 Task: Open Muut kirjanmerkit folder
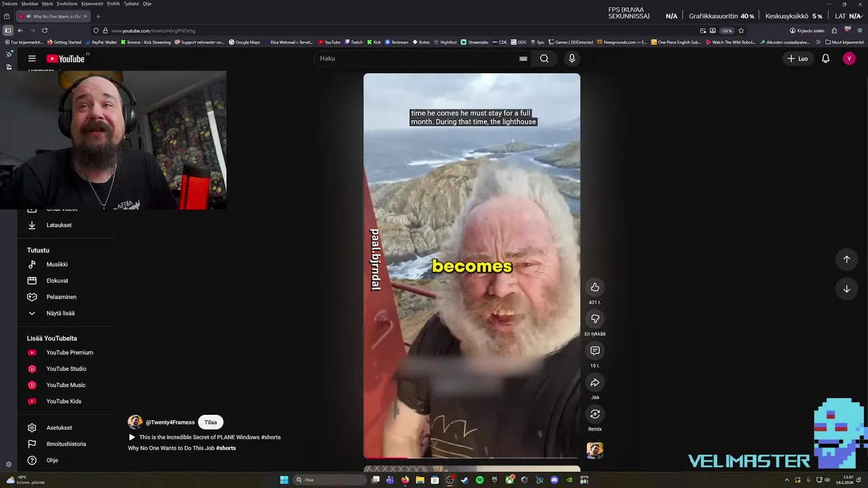pos(845,42)
